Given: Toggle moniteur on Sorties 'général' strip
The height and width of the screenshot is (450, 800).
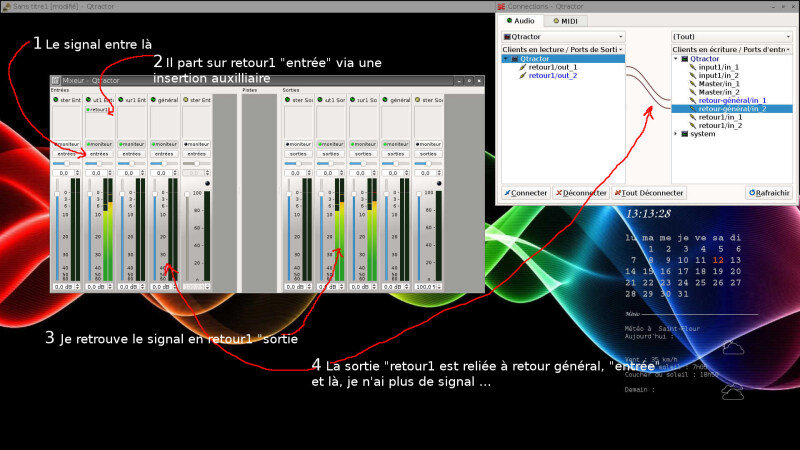Looking at the screenshot, I should tap(396, 144).
